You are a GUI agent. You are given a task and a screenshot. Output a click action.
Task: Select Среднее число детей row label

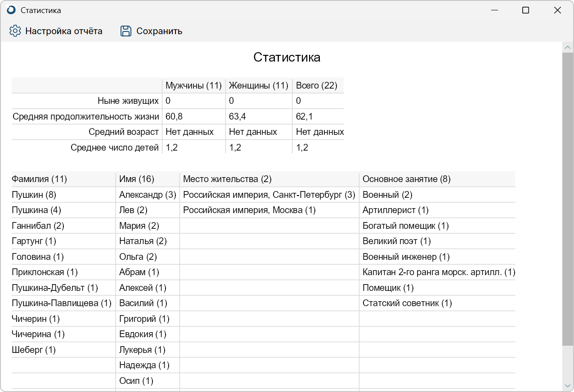click(x=115, y=147)
